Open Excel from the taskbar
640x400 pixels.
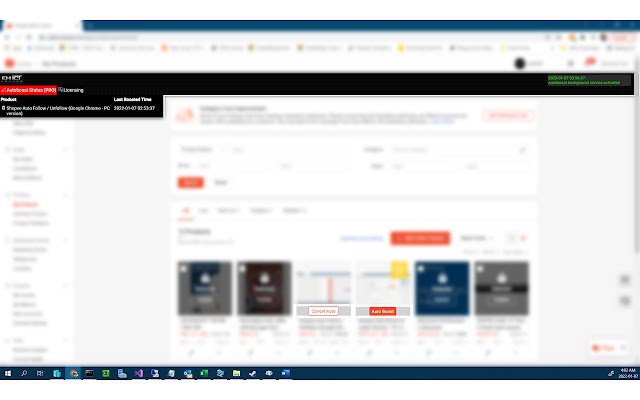click(204, 373)
